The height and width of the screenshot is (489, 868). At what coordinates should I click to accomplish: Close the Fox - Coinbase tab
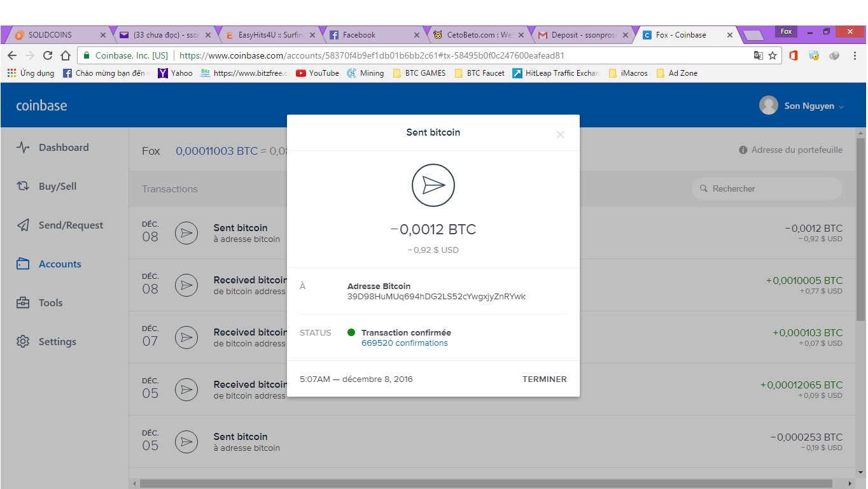point(729,35)
